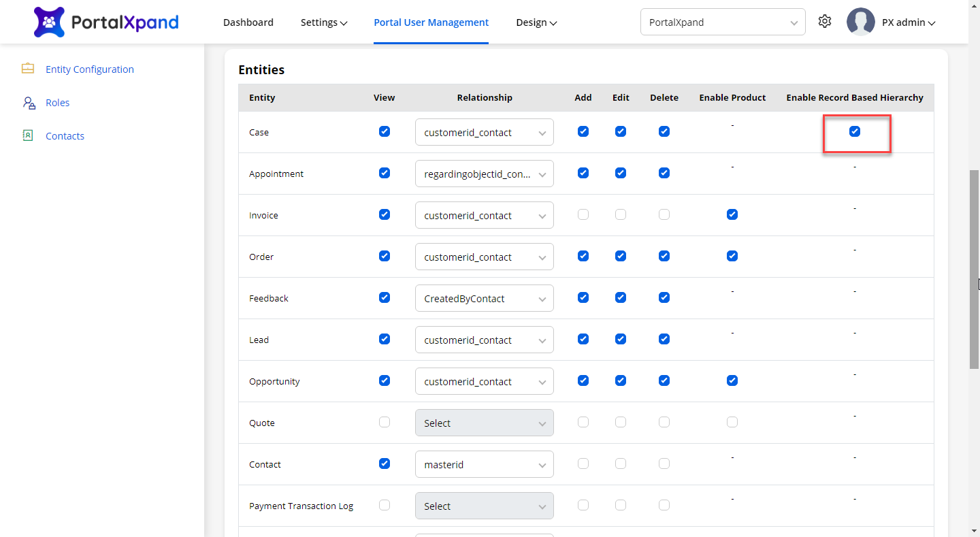Expand the Contact masterid relationship dropdown
Image resolution: width=980 pixels, height=537 pixels.
click(x=484, y=464)
